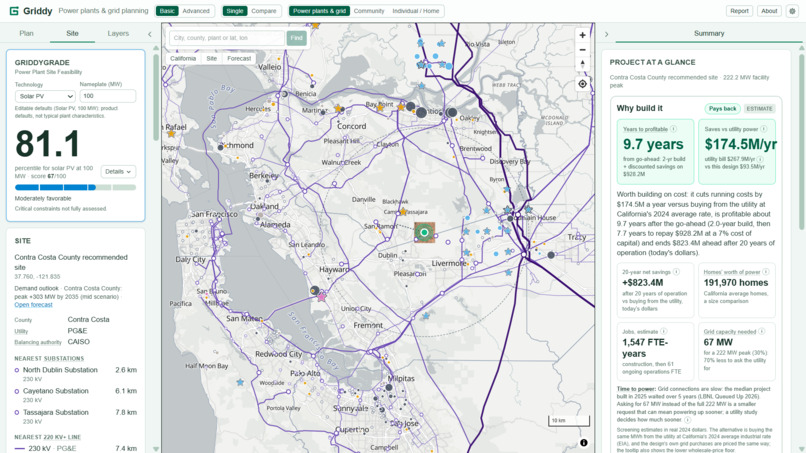806x453 pixels.
Task: Select Community mode
Action: [x=369, y=11]
